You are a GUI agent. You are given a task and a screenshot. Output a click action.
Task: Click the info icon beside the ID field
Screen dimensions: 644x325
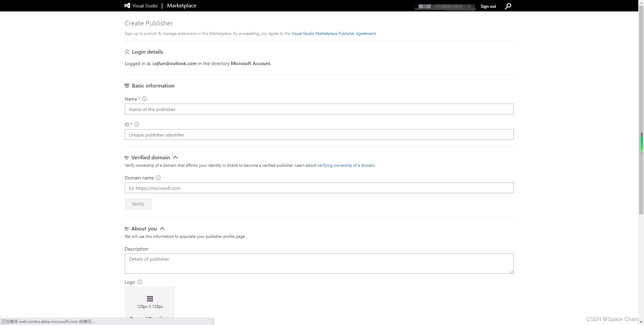[x=137, y=124]
